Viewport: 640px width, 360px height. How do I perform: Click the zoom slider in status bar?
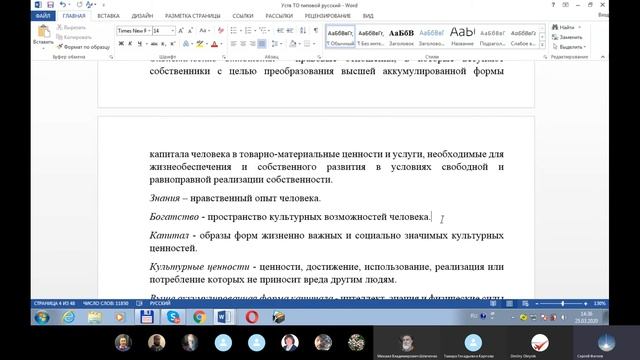pyautogui.click(x=562, y=304)
